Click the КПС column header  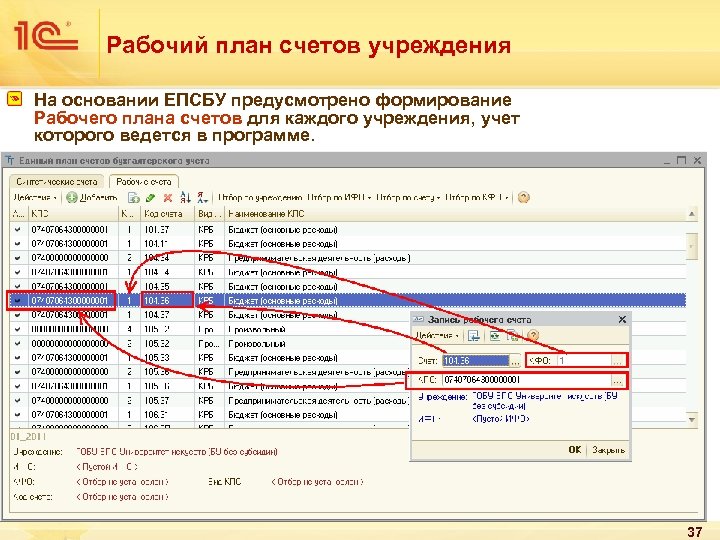click(73, 214)
